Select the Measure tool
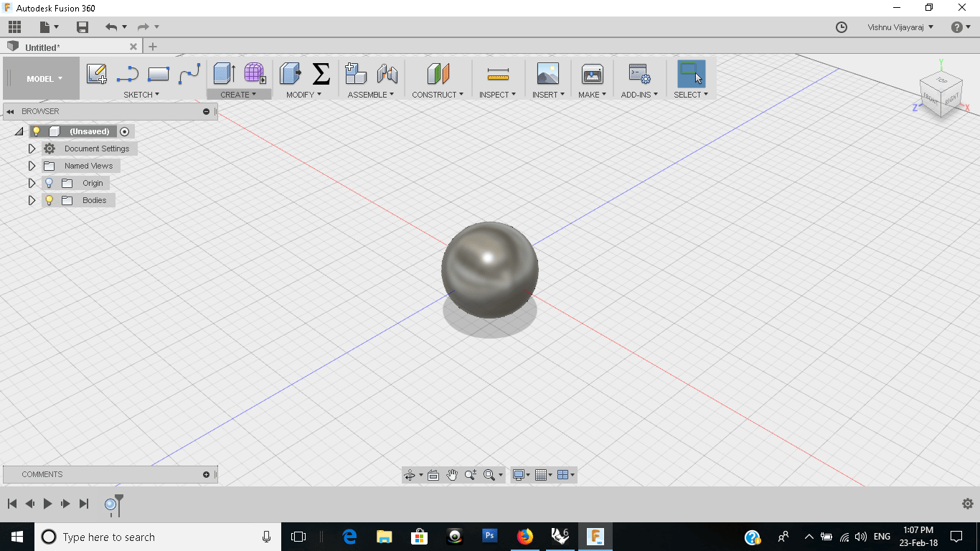980x551 pixels. 498,75
